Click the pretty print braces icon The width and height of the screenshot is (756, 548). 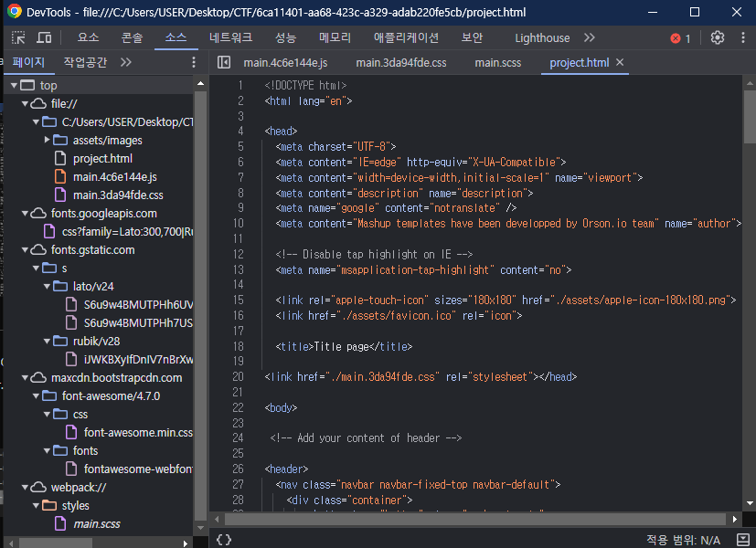point(224,540)
